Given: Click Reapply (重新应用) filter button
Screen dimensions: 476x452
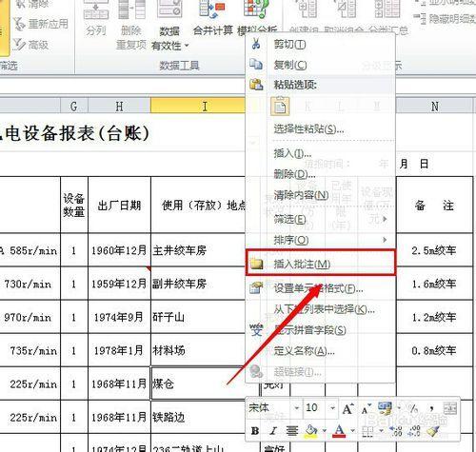Looking at the screenshot, I should (41, 24).
